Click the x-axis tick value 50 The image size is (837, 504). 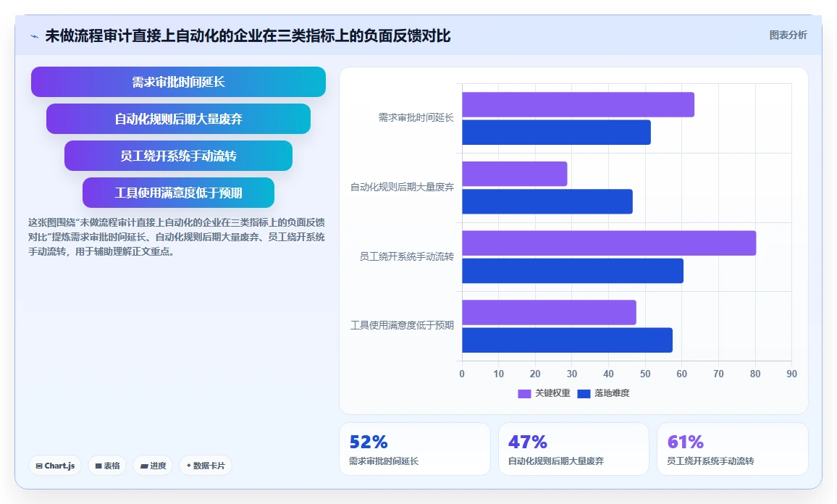point(645,374)
